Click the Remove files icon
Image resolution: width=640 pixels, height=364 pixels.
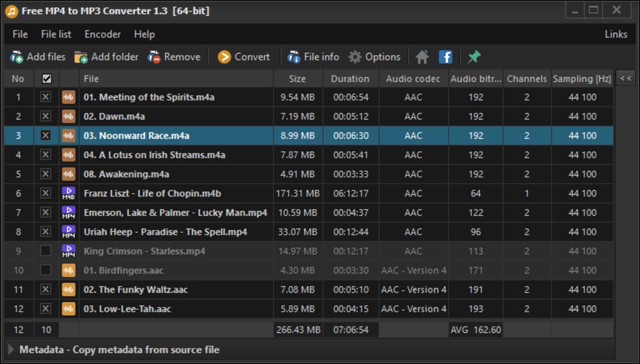pos(154,57)
